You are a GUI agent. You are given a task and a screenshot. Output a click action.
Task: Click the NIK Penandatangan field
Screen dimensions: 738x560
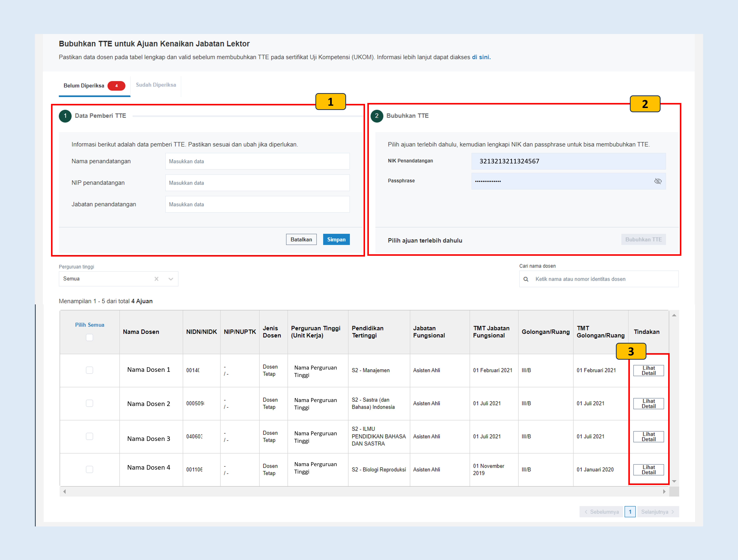pos(568,161)
